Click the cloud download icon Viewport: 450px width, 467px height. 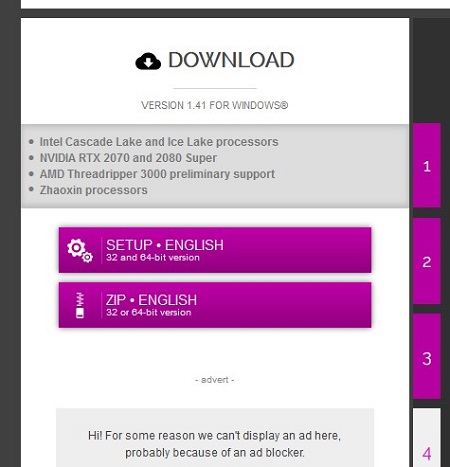[x=148, y=61]
